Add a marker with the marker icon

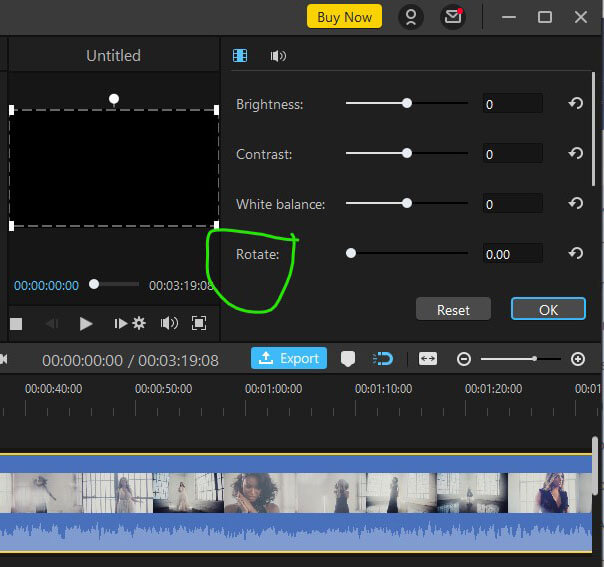point(348,359)
